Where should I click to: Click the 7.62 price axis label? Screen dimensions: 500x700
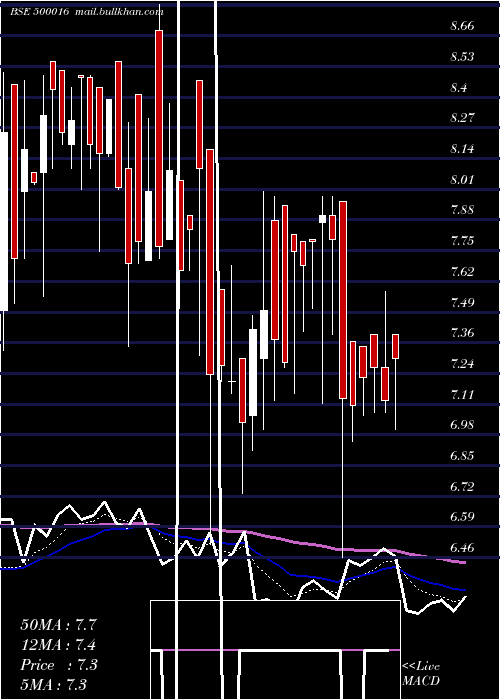(462, 271)
